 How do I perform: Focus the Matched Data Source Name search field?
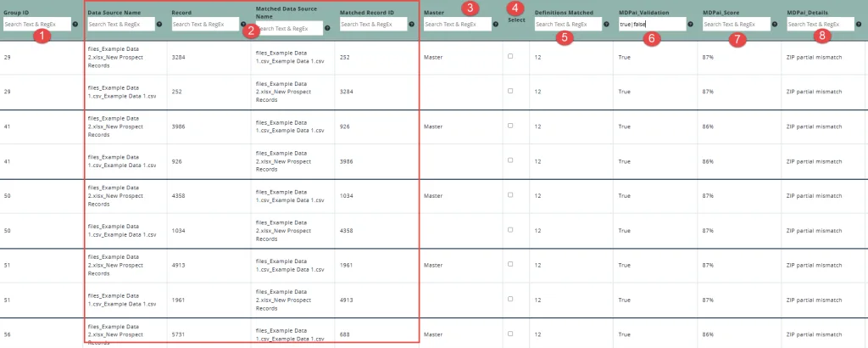point(290,28)
